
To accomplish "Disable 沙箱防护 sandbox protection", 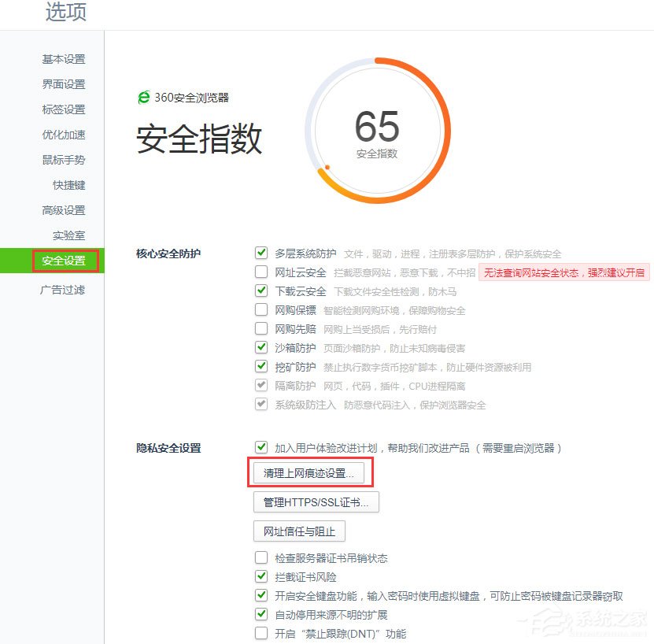I will click(260, 347).
